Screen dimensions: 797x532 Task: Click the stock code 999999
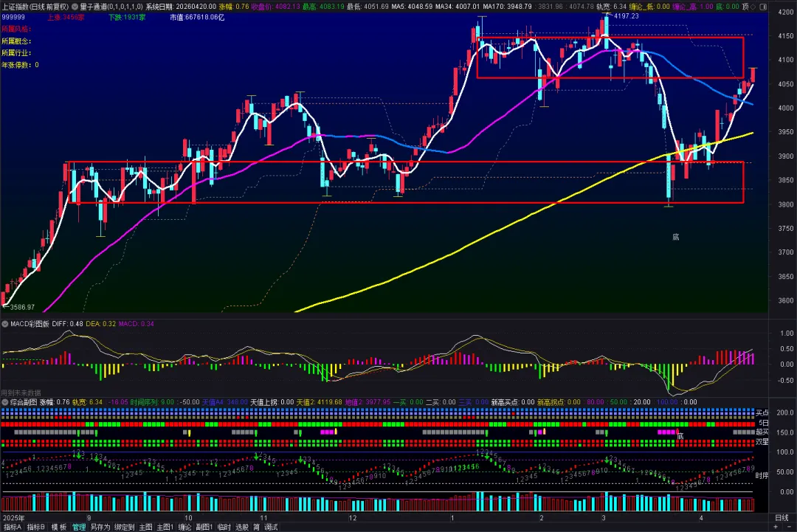(x=13, y=17)
